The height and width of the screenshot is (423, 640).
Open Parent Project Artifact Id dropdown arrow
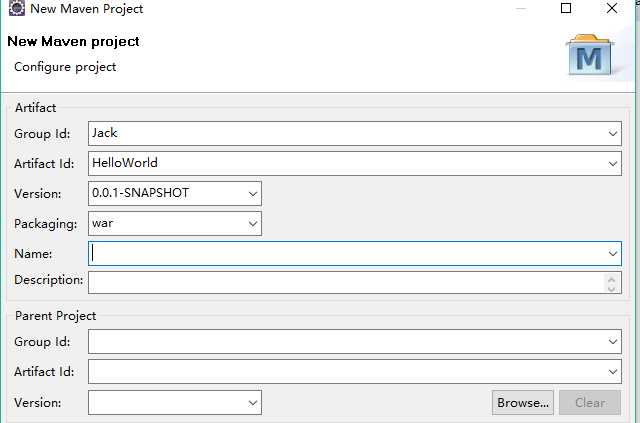[x=613, y=372]
